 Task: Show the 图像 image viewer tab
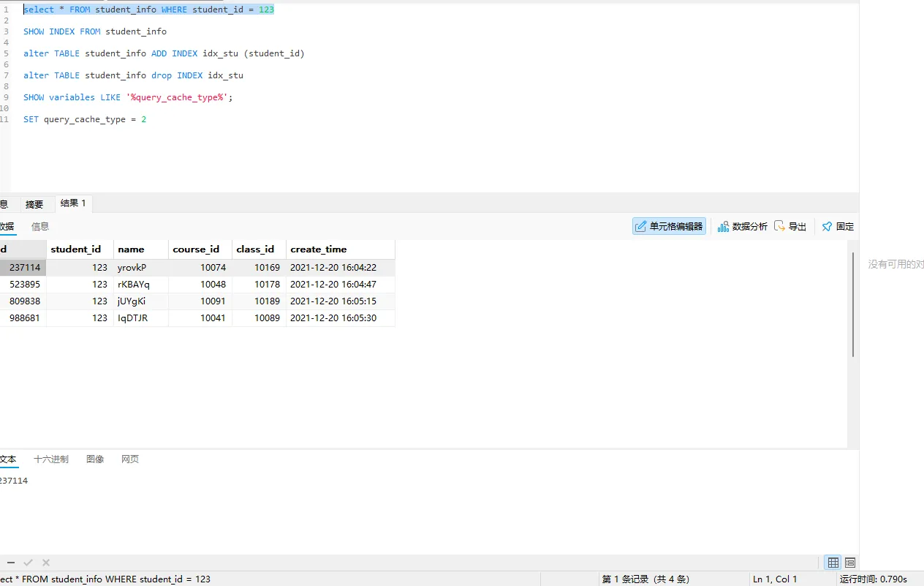pyautogui.click(x=95, y=459)
